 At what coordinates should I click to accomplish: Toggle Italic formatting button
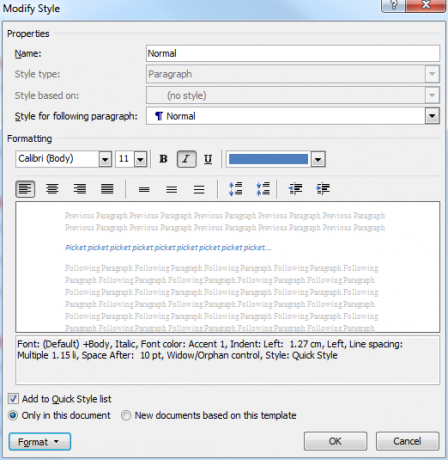point(186,159)
